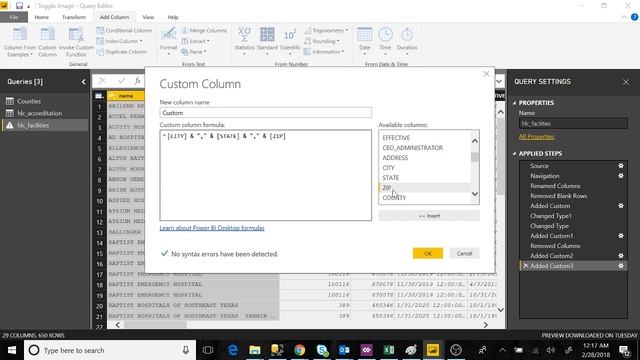Click the New column name field
The height and width of the screenshot is (360, 640).
pos(266,113)
